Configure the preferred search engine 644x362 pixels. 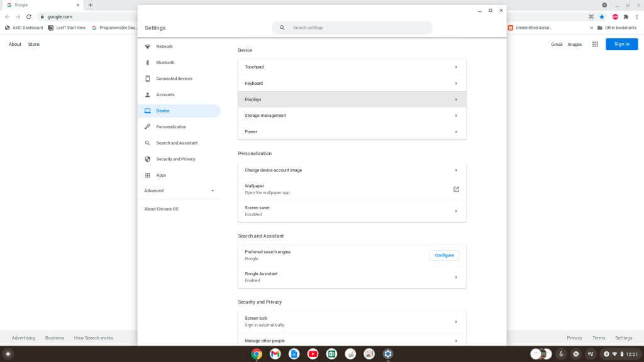(x=445, y=255)
